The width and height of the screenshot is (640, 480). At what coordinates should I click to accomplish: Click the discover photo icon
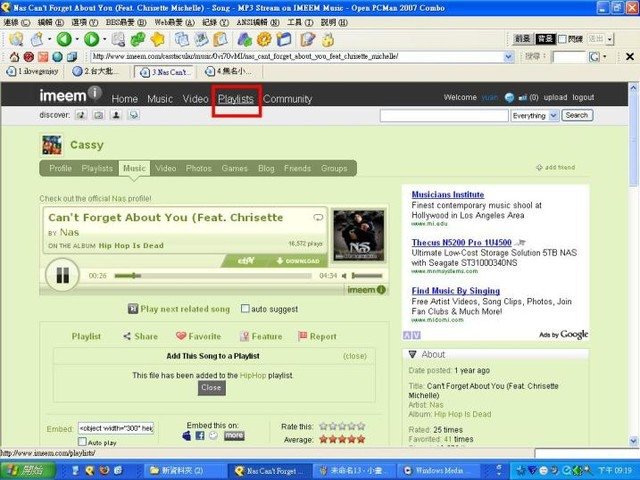coord(98,115)
